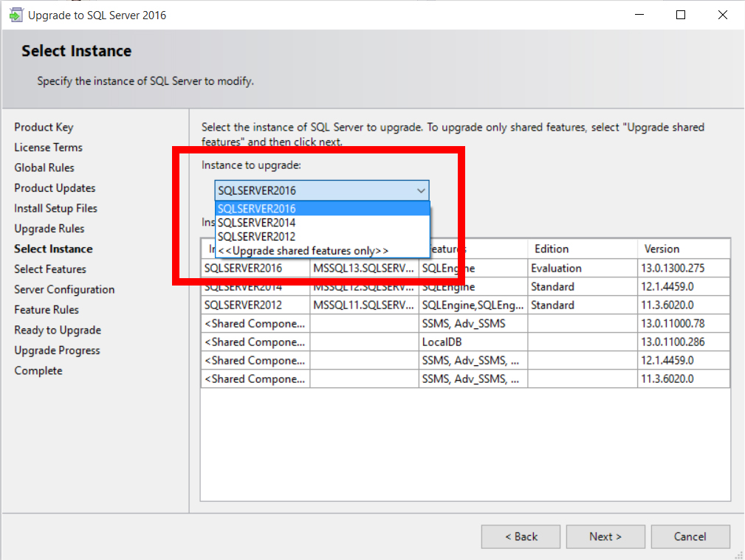Click Server Configuration in the sidebar

(x=64, y=289)
